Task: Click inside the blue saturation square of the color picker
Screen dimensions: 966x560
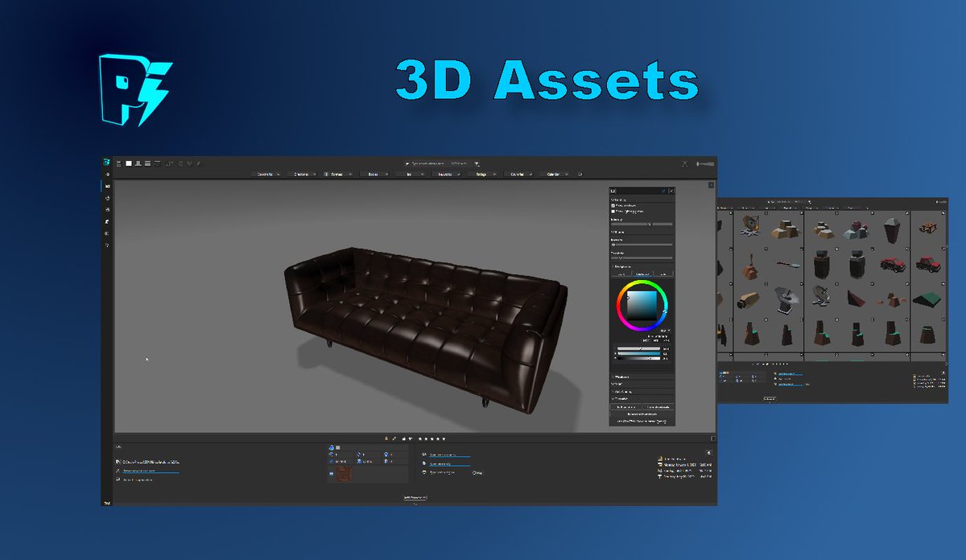Action: tap(642, 304)
